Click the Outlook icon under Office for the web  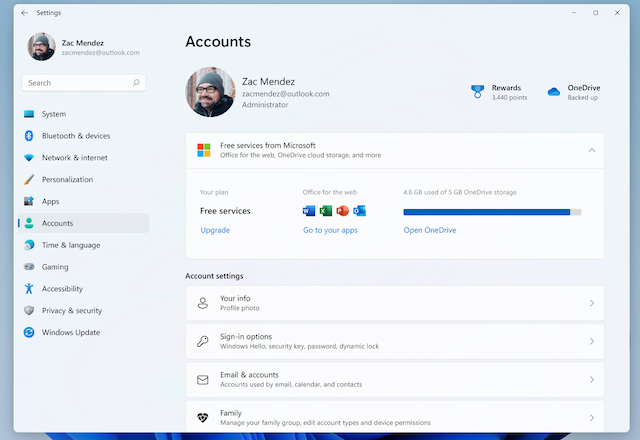tap(359, 211)
